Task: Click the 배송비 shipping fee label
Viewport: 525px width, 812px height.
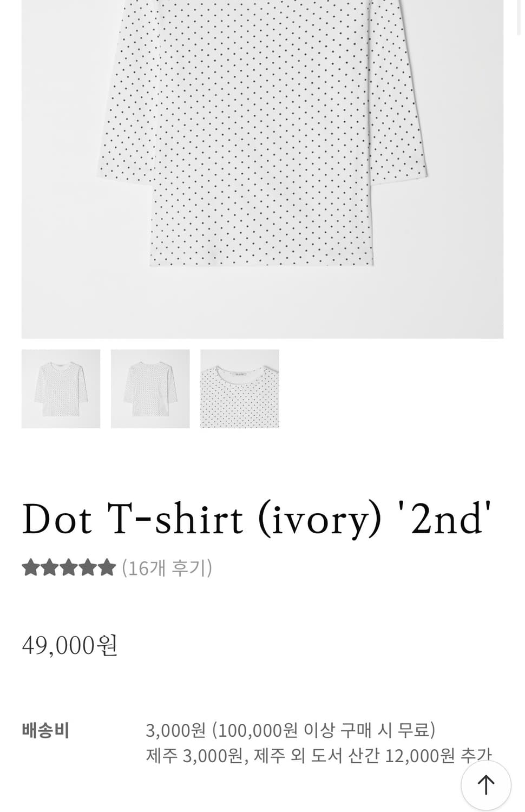Action: [x=45, y=730]
